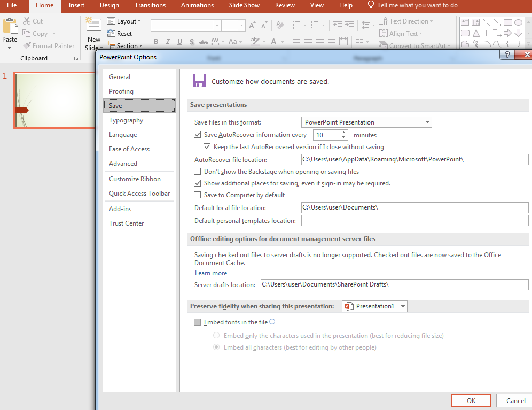Center the text
The image size is (532, 410).
click(308, 42)
